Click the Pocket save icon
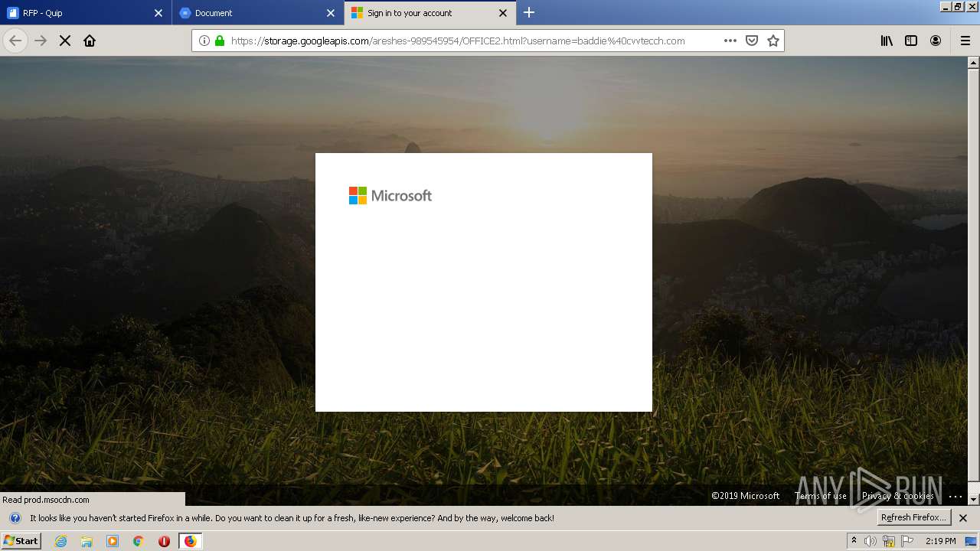This screenshot has height=551, width=980. click(x=752, y=41)
